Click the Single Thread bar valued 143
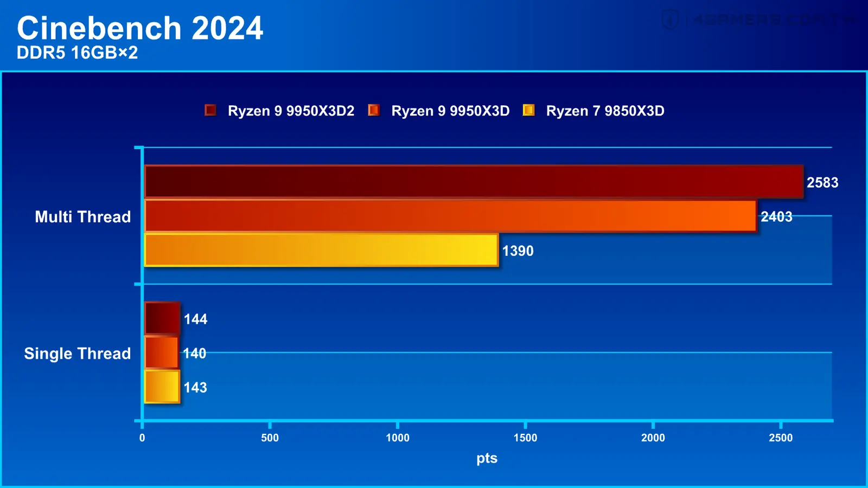Image resolution: width=868 pixels, height=488 pixels. pos(162,387)
